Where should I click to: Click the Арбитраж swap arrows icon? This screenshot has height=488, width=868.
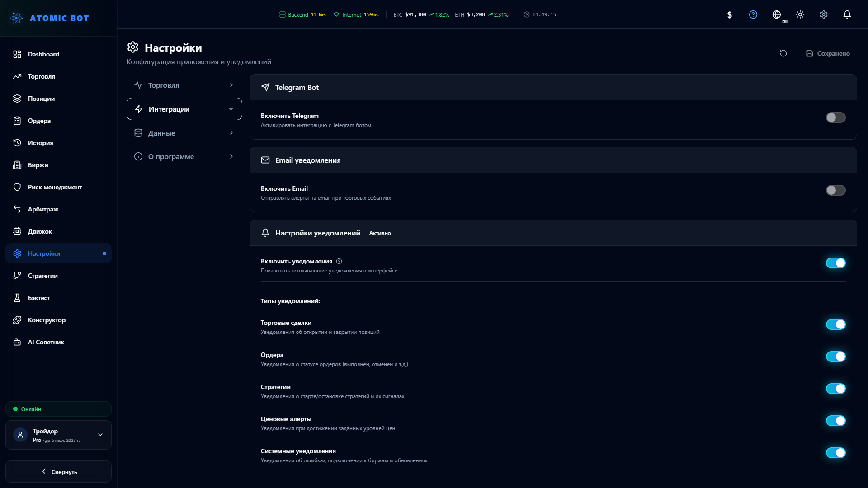coord(17,209)
